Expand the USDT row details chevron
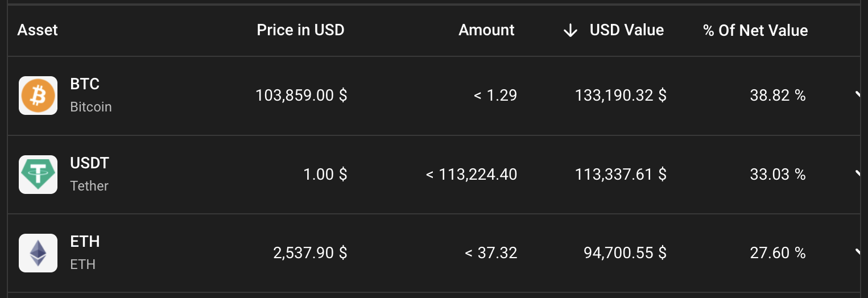The height and width of the screenshot is (298, 868). point(859,174)
